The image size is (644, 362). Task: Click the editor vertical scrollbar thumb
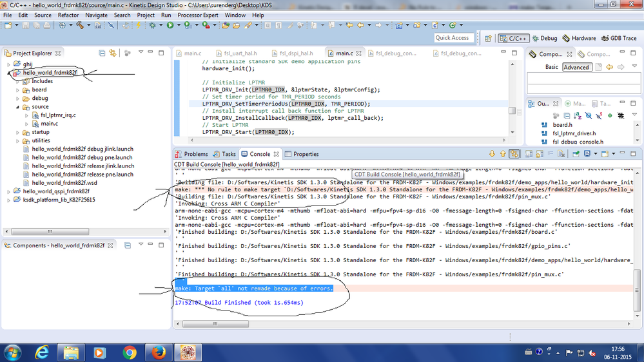tap(512, 111)
